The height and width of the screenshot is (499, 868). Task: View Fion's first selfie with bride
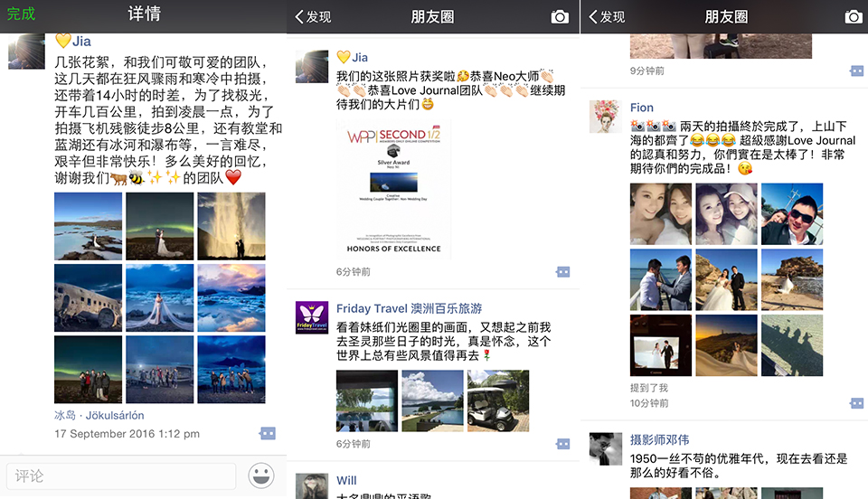coord(661,214)
